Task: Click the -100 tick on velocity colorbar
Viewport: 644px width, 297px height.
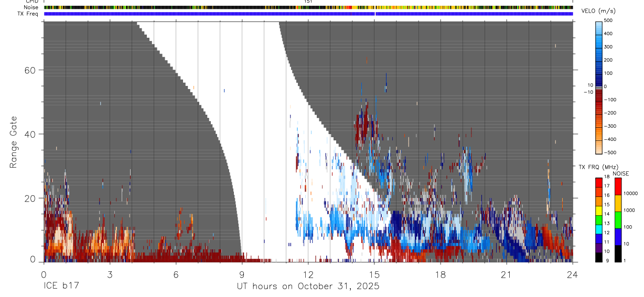Action: tap(610, 100)
